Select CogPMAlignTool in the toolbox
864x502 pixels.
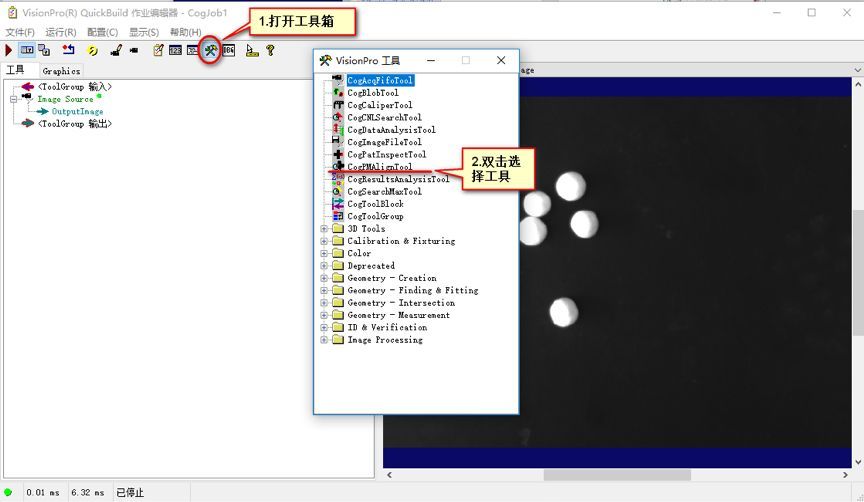pyautogui.click(x=380, y=166)
